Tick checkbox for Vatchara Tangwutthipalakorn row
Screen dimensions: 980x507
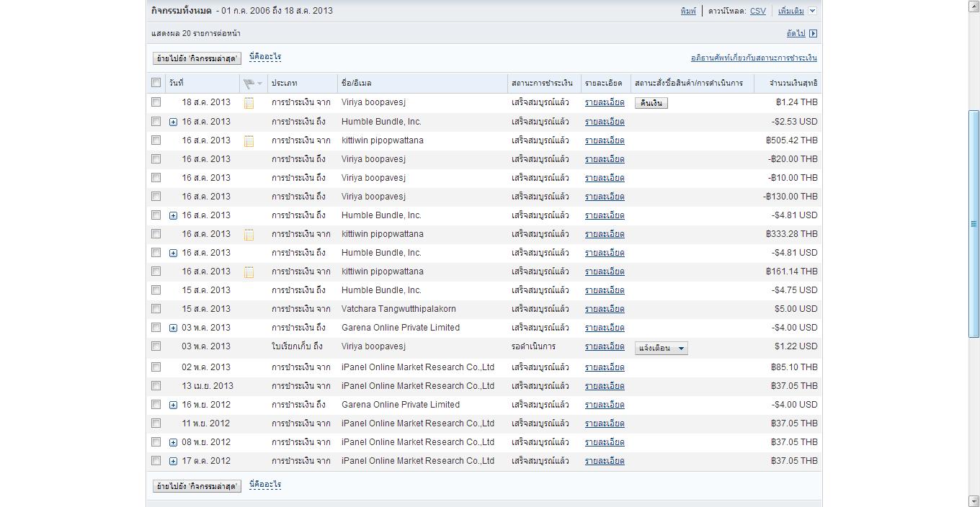click(x=156, y=308)
